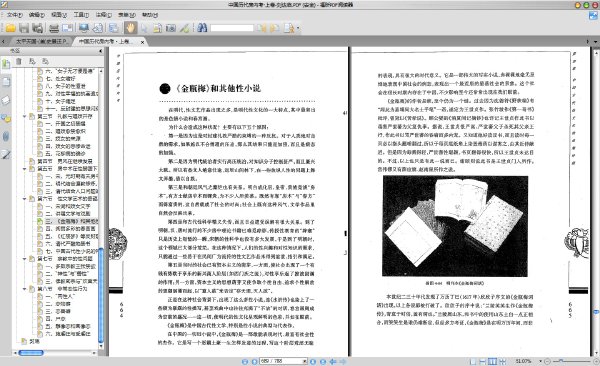600x366 pixels.
Task: Collapse the 第五节 bookmark node
Action: click(25, 168)
